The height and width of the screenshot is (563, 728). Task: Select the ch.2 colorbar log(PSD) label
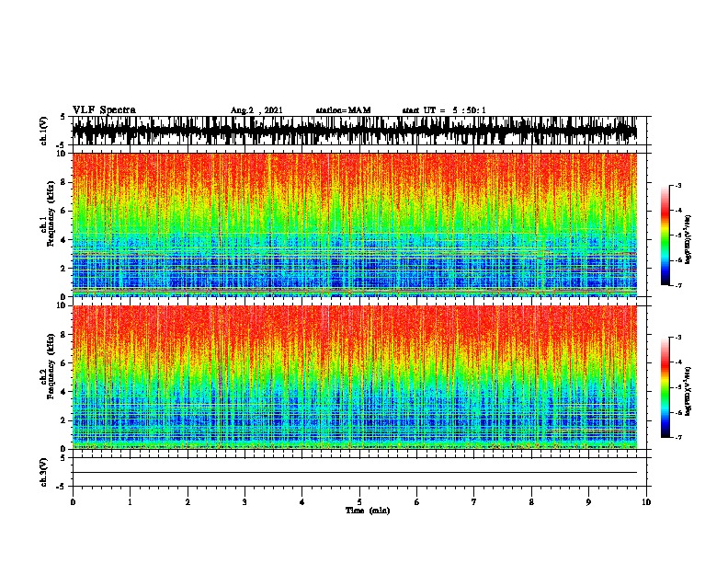(x=688, y=391)
